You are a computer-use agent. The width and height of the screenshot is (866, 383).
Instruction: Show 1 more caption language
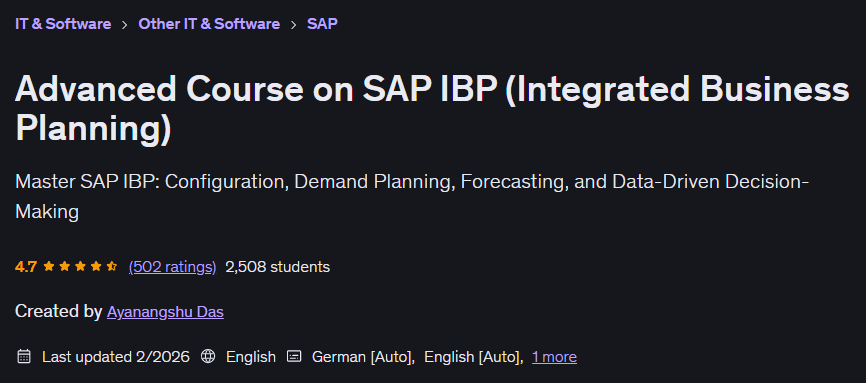pos(554,357)
